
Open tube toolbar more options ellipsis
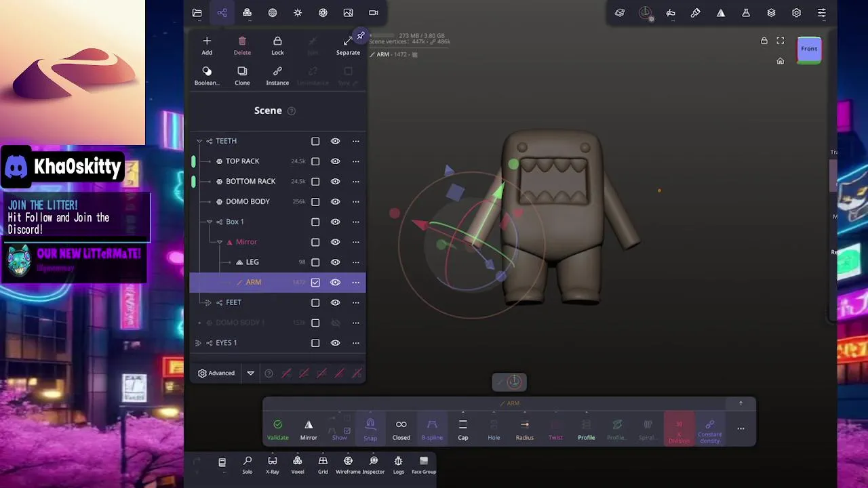[741, 428]
